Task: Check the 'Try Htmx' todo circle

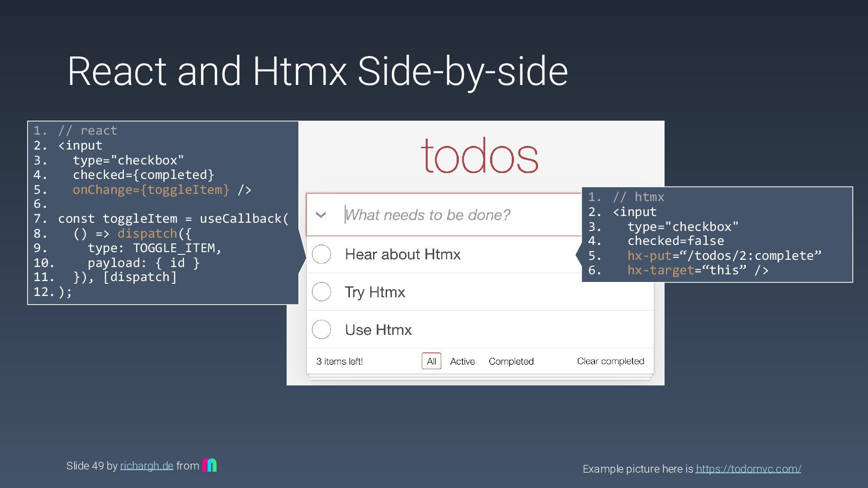Action: point(321,292)
